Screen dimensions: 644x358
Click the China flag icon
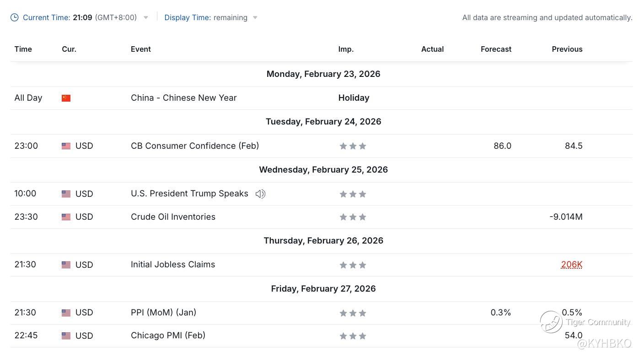(66, 98)
